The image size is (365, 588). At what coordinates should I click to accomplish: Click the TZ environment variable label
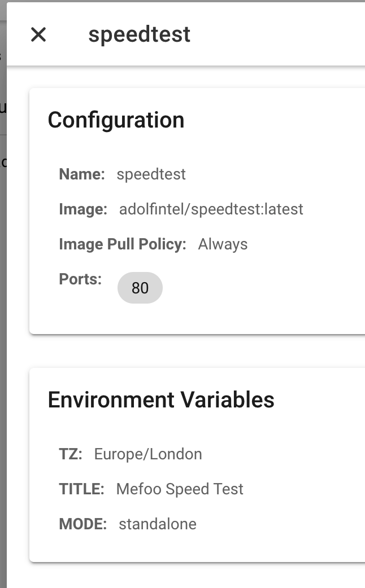click(x=68, y=454)
